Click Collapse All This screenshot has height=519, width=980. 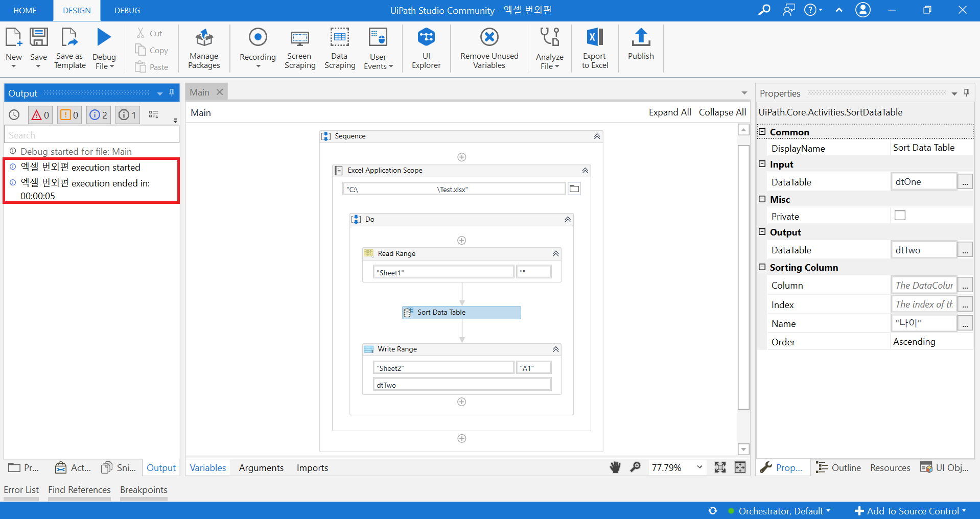(x=722, y=112)
